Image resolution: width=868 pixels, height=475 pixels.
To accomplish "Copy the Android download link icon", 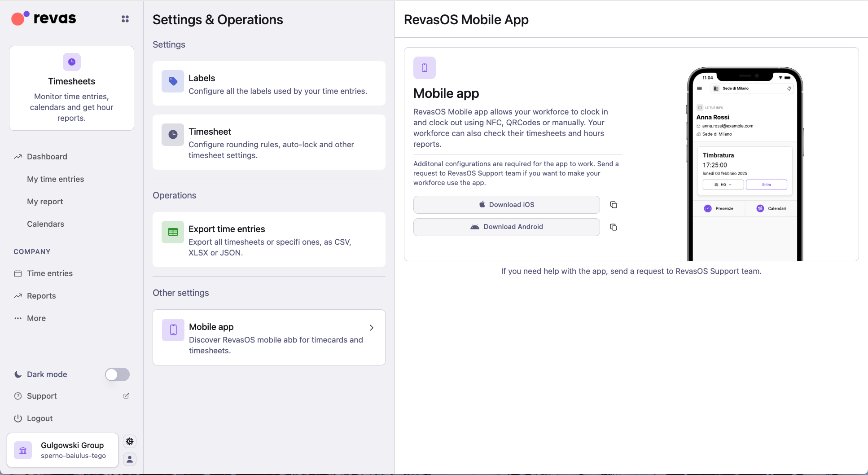I will [613, 227].
